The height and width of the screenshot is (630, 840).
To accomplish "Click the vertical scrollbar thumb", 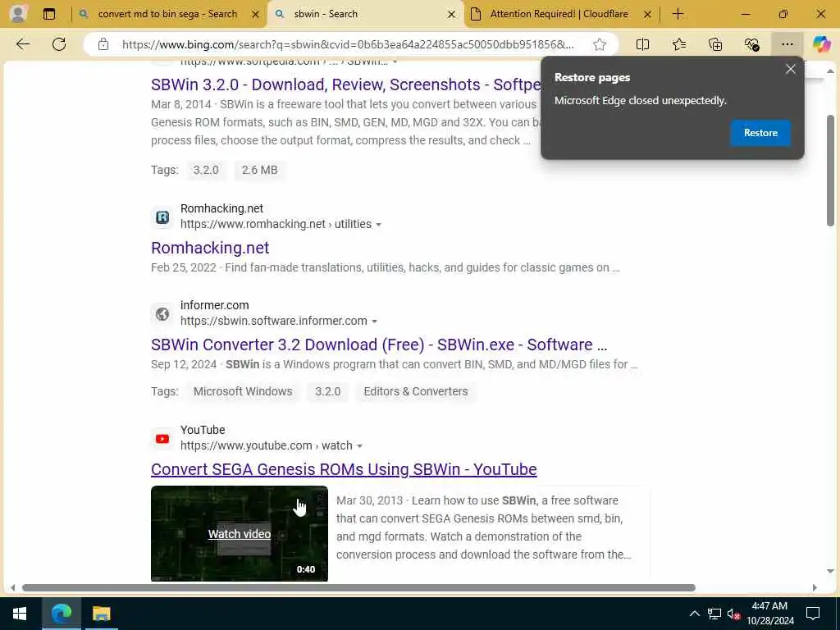I will click(x=830, y=171).
